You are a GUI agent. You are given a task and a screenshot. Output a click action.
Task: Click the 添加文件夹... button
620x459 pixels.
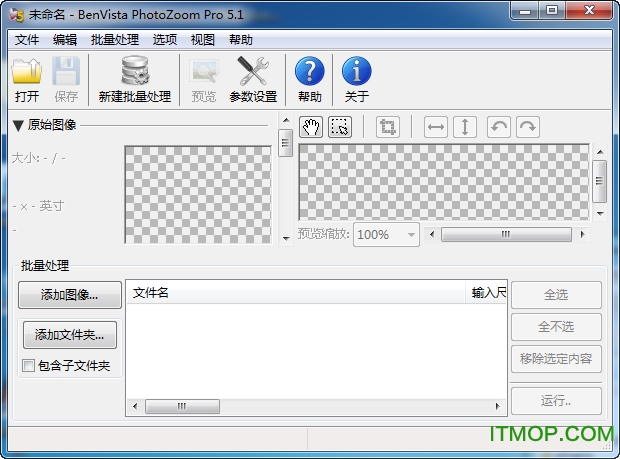70,335
